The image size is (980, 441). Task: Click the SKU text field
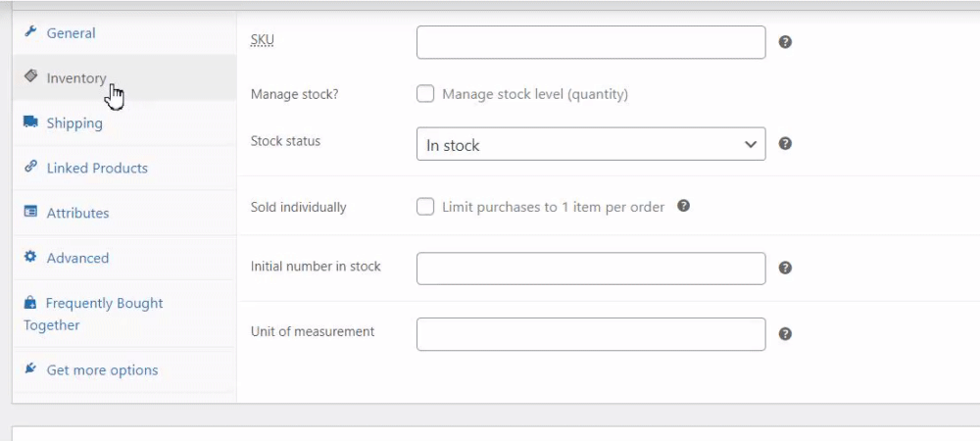[x=590, y=42]
